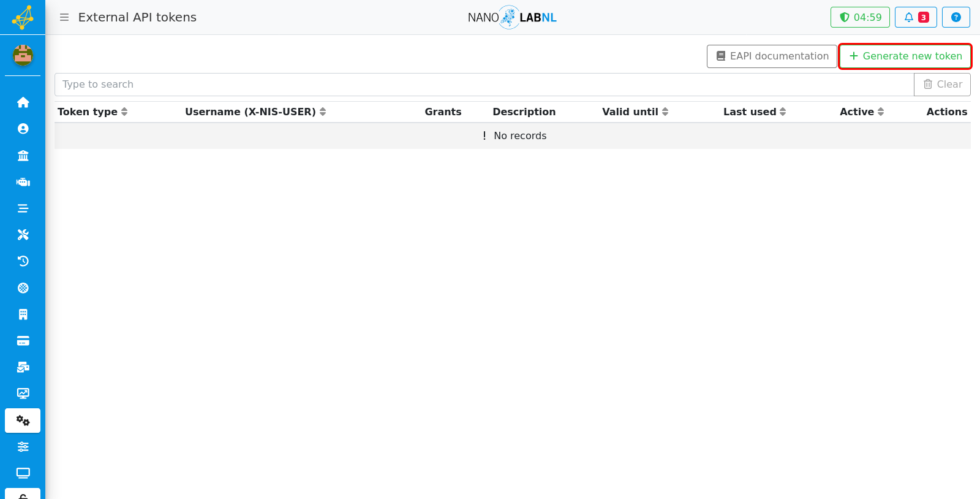This screenshot has width=980, height=499.
Task: Click the External API tokens title
Action: 137,17
